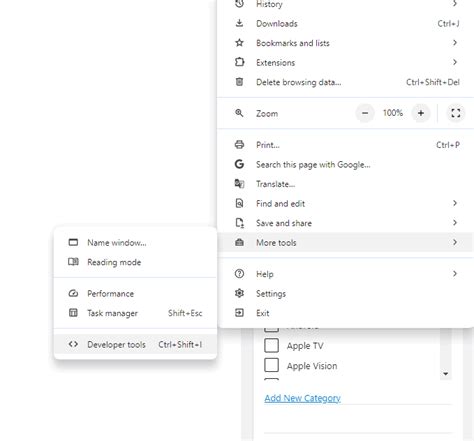
Task: Expand the Bookmarks and lists submenu arrow
Action: pyautogui.click(x=455, y=43)
